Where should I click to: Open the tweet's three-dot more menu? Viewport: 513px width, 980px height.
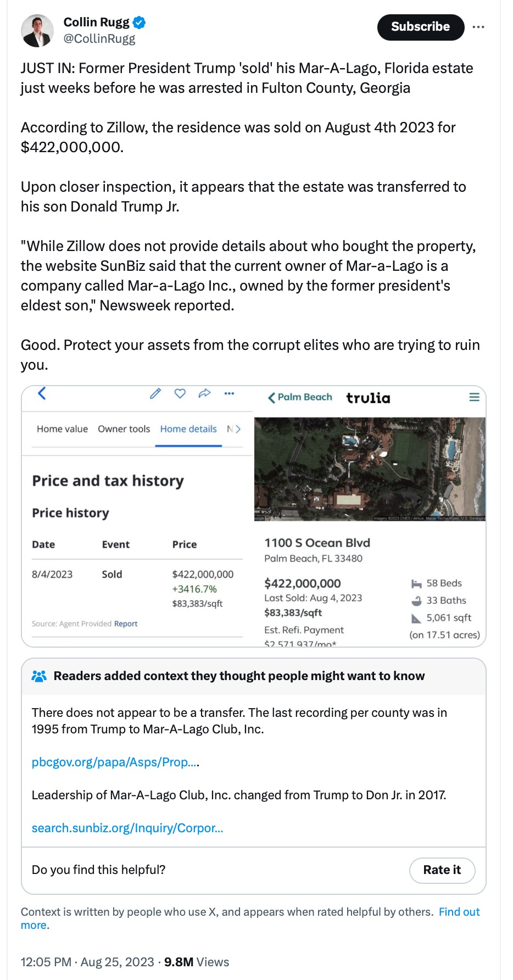pos(478,27)
